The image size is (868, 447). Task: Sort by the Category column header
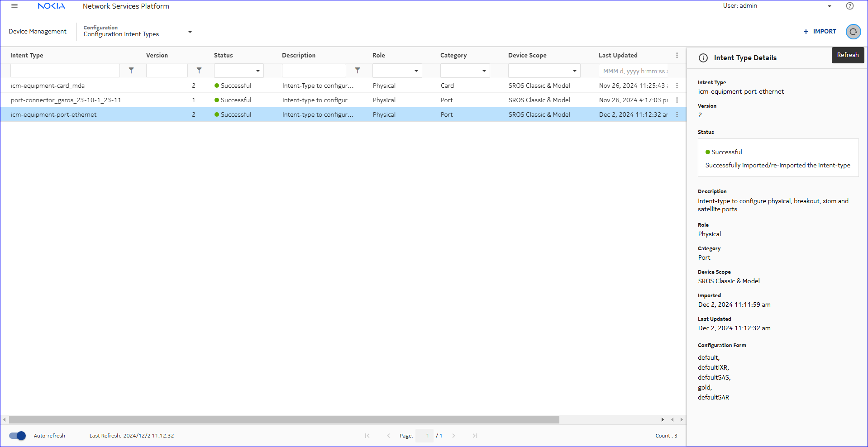point(453,55)
